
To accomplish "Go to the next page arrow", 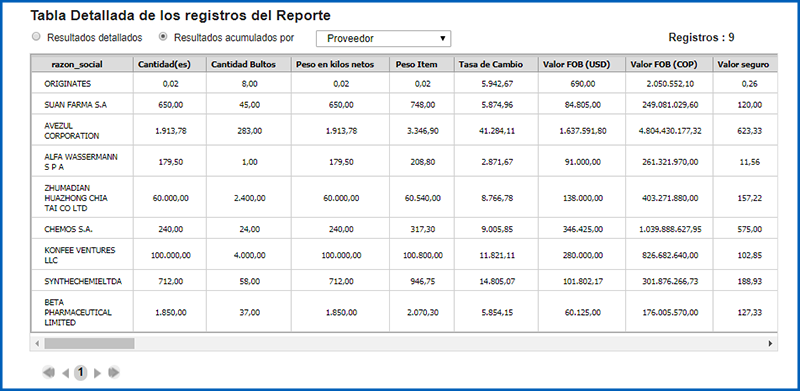I will point(97,374).
